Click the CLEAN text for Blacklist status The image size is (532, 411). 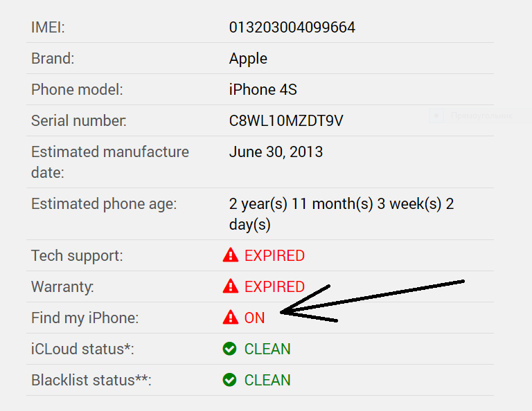click(x=267, y=381)
